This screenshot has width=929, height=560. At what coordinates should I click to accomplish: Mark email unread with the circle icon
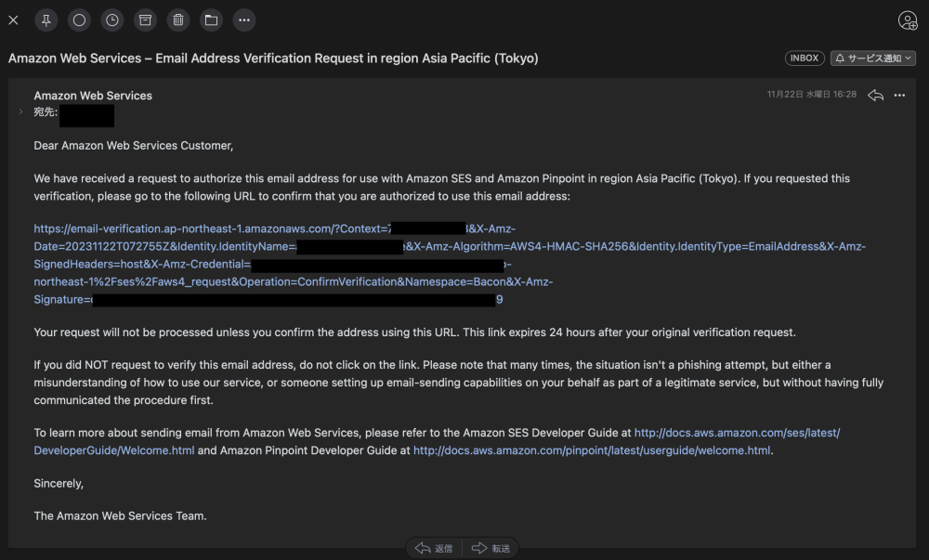click(79, 20)
